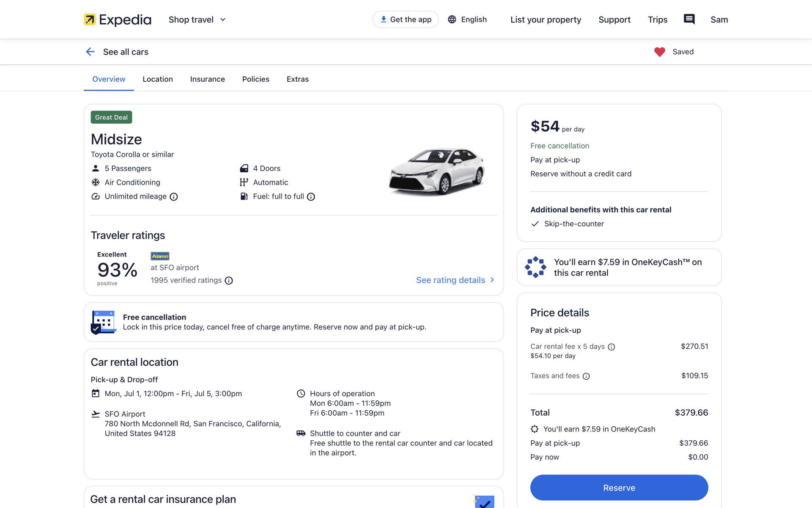This screenshot has width=812, height=508.
Task: Click List your property link
Action: (x=546, y=19)
